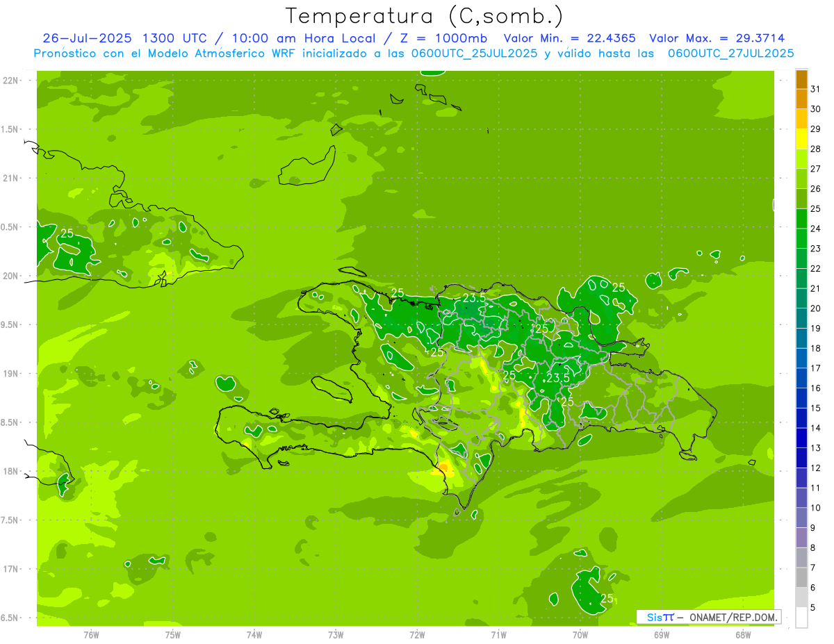Click the legend value "30"
The width and height of the screenshot is (834, 644).
point(816,109)
